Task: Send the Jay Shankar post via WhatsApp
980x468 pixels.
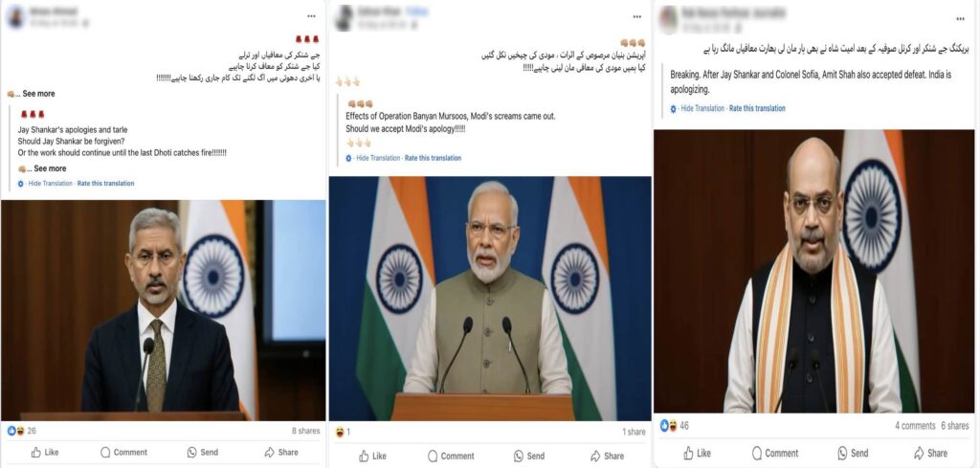Action: 203,452
